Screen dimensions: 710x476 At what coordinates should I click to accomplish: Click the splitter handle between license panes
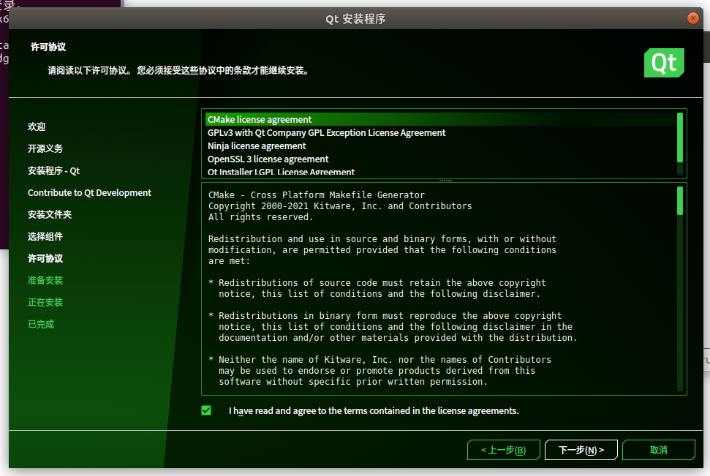click(445, 180)
